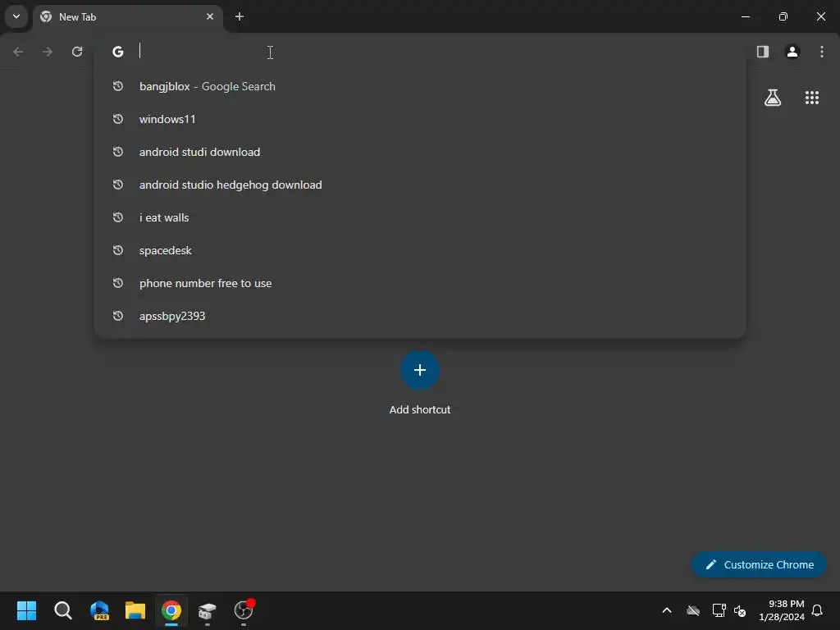Open File Explorer from taskbar
Screen dimensions: 840x630
(135, 610)
